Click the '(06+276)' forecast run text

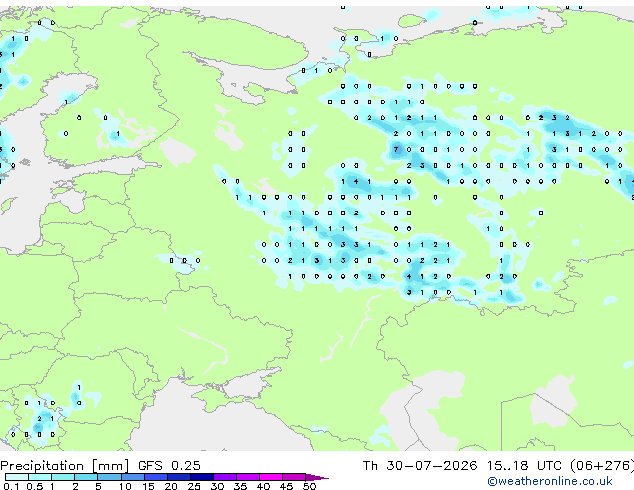click(602, 465)
